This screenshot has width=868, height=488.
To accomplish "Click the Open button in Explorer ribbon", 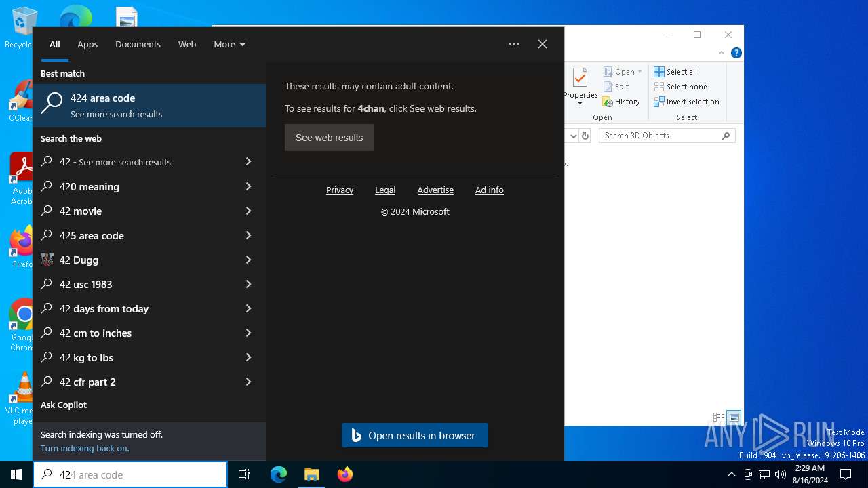I will pyautogui.click(x=618, y=72).
